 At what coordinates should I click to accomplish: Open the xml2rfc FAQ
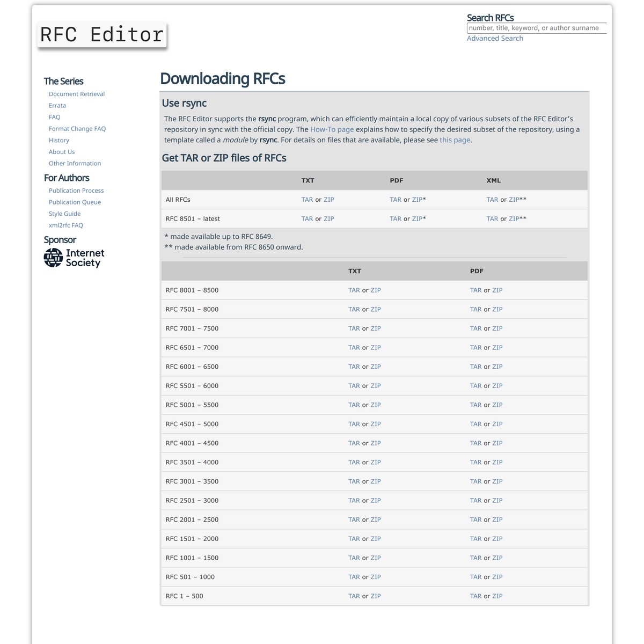pos(65,225)
